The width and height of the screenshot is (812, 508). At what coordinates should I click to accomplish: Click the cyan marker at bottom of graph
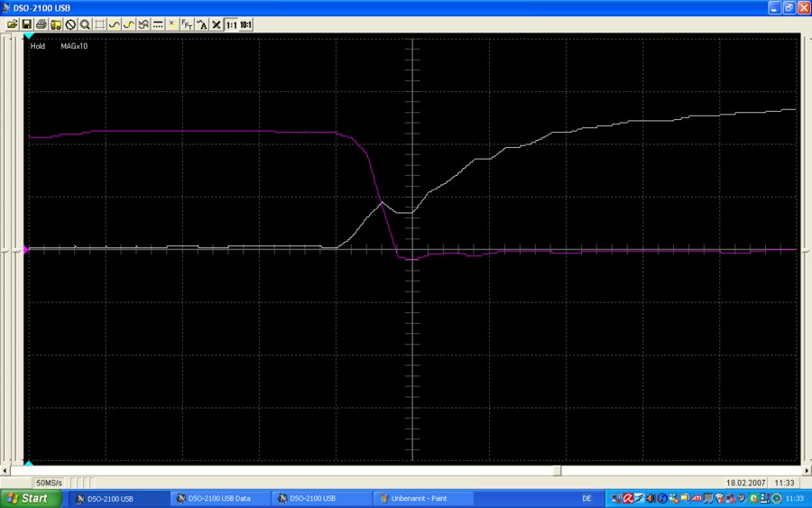(29, 463)
